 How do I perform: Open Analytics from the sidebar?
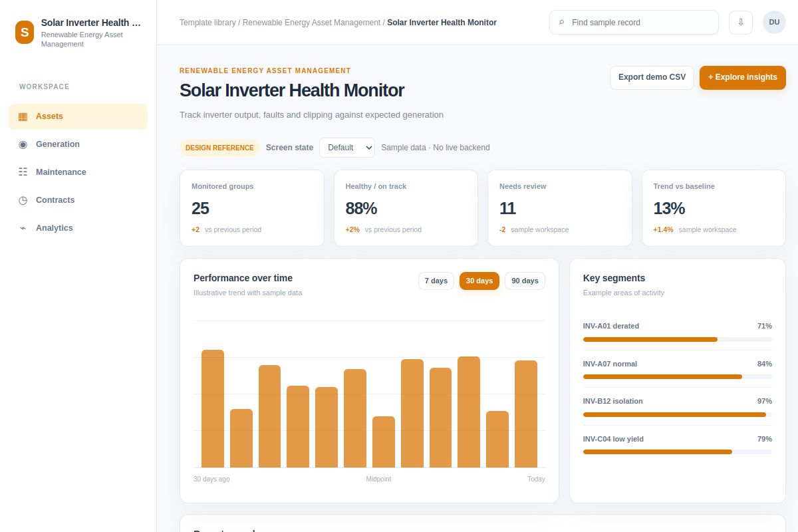pyautogui.click(x=78, y=228)
